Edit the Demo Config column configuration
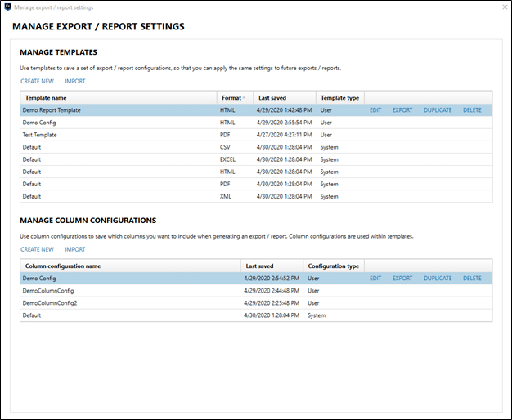Screen dimensions: 512x420 point(375,279)
